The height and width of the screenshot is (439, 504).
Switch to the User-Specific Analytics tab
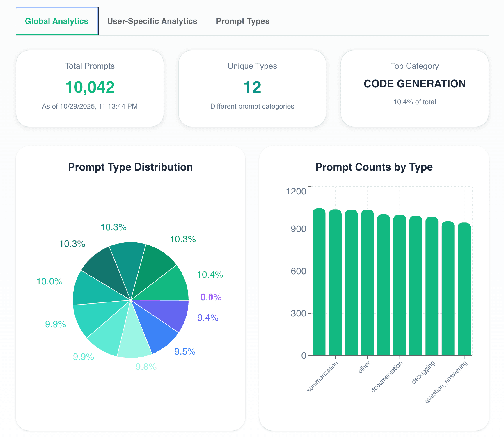coord(152,21)
